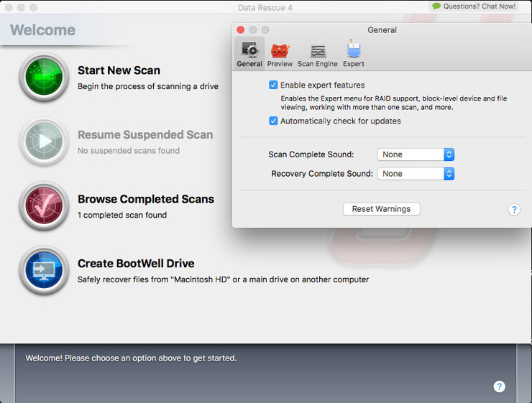Switch to the Preview tab label
The height and width of the screenshot is (403, 532).
coord(280,64)
